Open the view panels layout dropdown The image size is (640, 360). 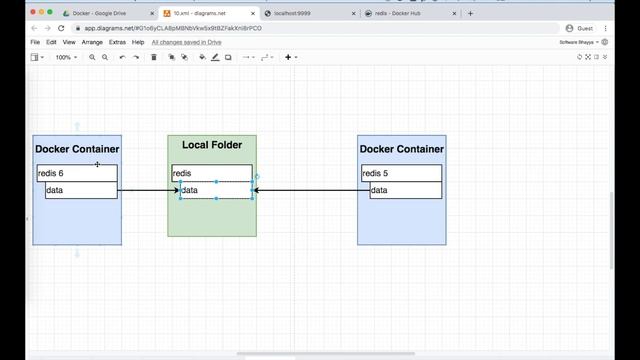pyautogui.click(x=37, y=58)
